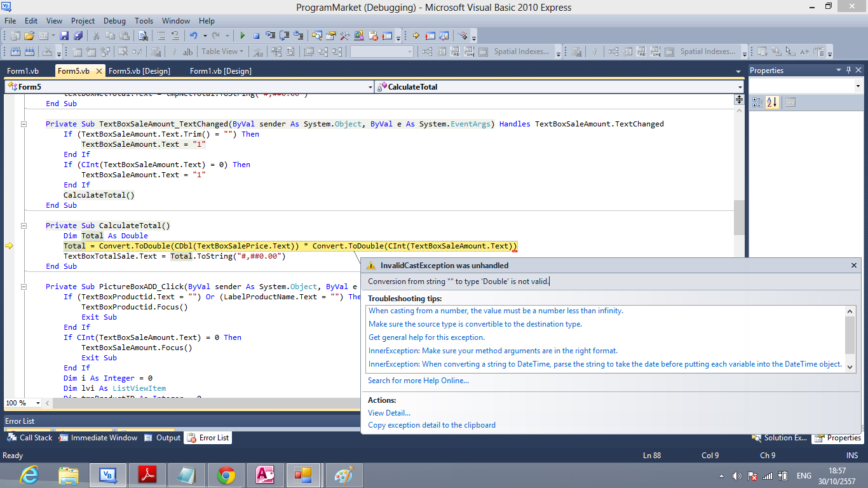Toggle auto-hide pin on Properties panel
Screen dimensions: 868x488
[x=848, y=71]
